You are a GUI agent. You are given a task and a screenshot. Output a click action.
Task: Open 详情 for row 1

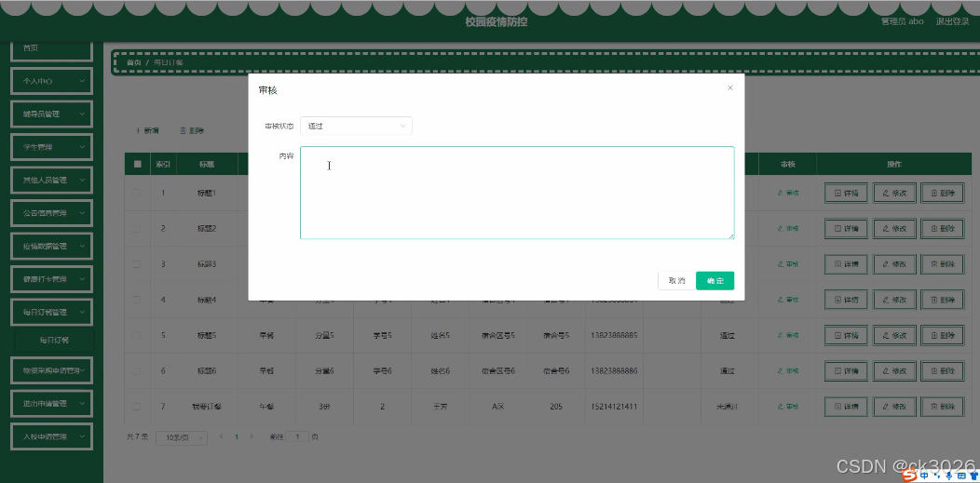pyautogui.click(x=846, y=193)
